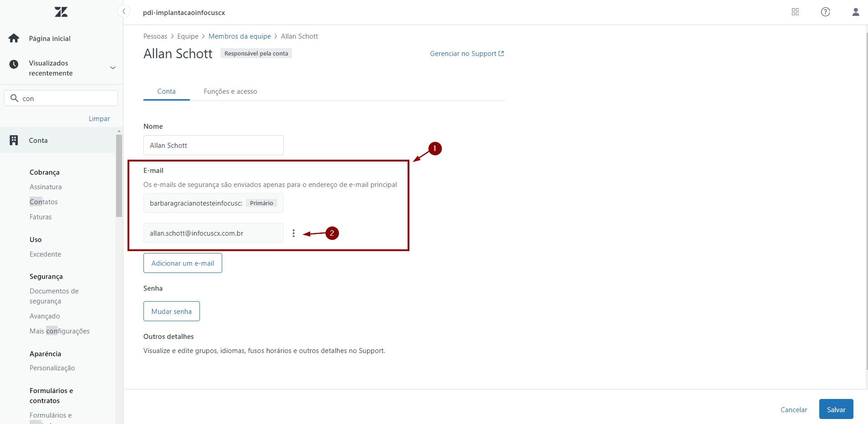Click the Zendesk logo icon
Screen dimensions: 868x424
[x=61, y=12]
